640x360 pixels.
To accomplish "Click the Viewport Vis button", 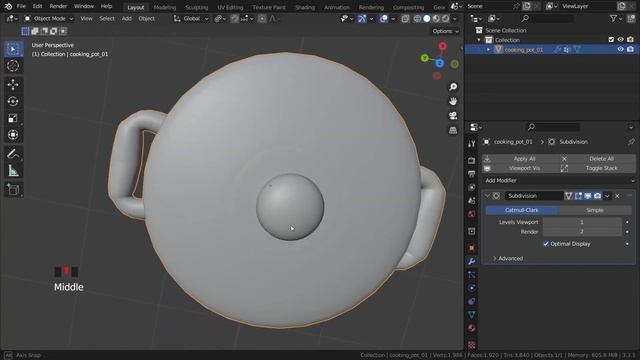I will (520, 168).
